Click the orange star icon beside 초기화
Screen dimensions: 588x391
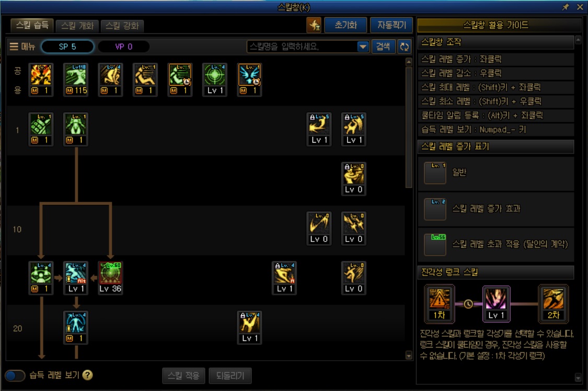[314, 25]
